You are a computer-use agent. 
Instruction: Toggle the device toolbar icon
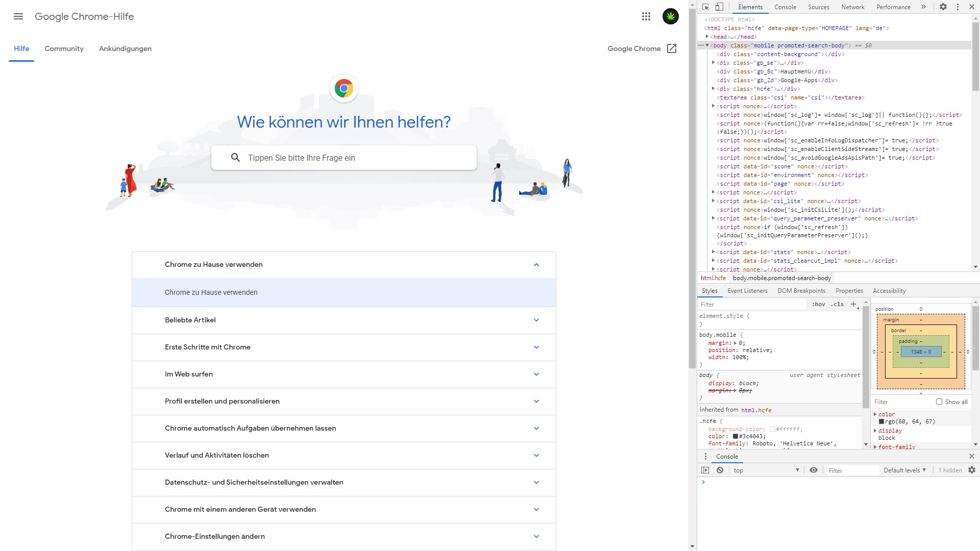719,7
